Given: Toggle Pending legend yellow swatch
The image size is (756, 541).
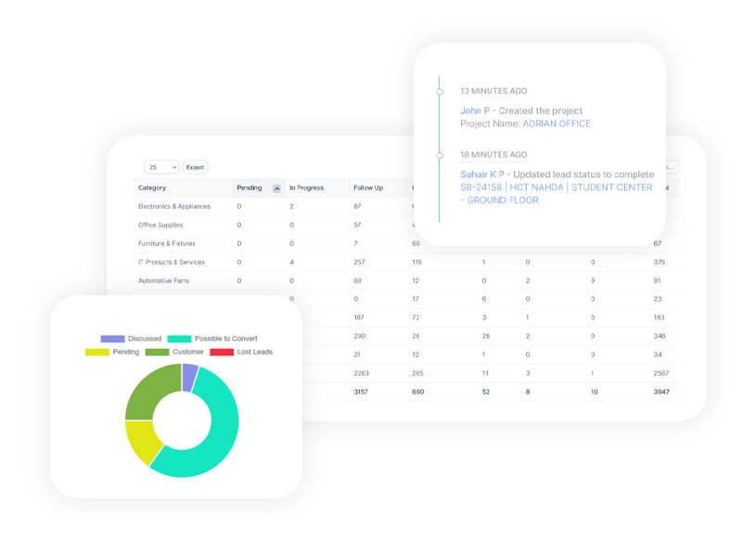Looking at the screenshot, I should [97, 352].
